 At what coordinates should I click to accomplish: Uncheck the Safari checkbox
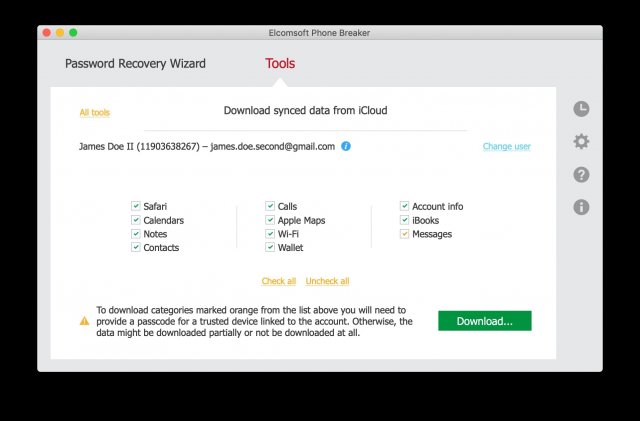click(136, 207)
